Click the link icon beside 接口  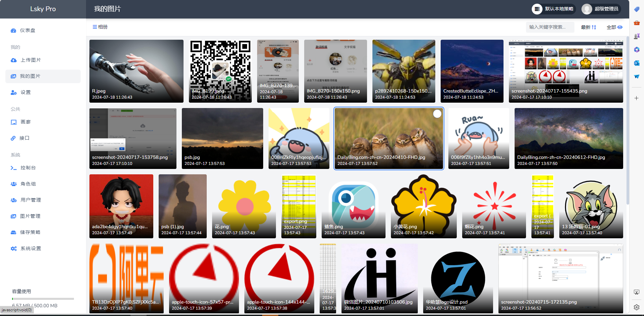[13, 138]
